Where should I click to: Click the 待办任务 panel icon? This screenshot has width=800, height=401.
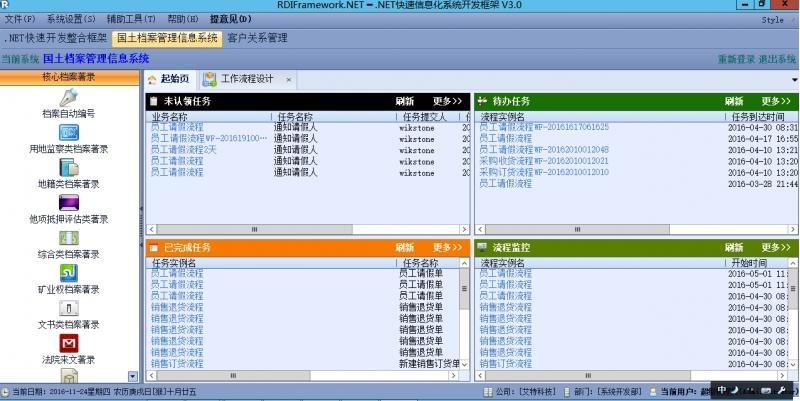click(482, 101)
